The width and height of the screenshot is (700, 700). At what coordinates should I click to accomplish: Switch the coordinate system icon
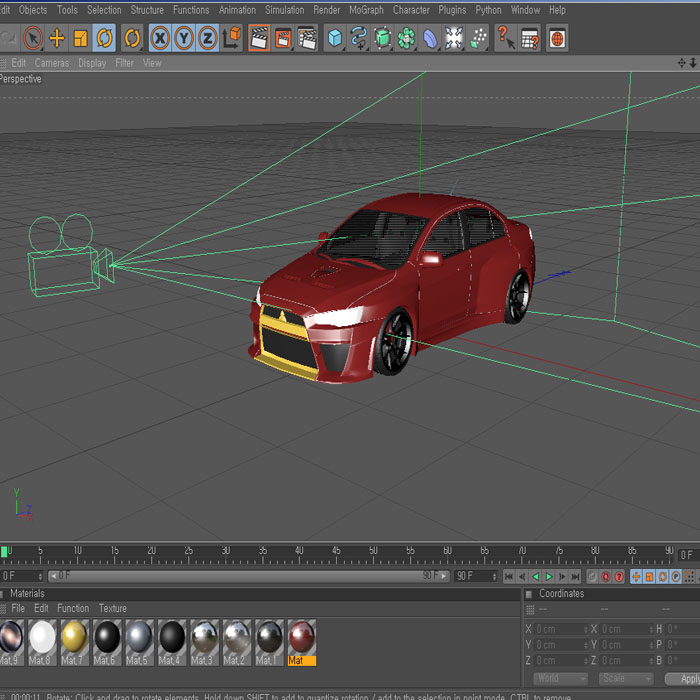tap(232, 38)
